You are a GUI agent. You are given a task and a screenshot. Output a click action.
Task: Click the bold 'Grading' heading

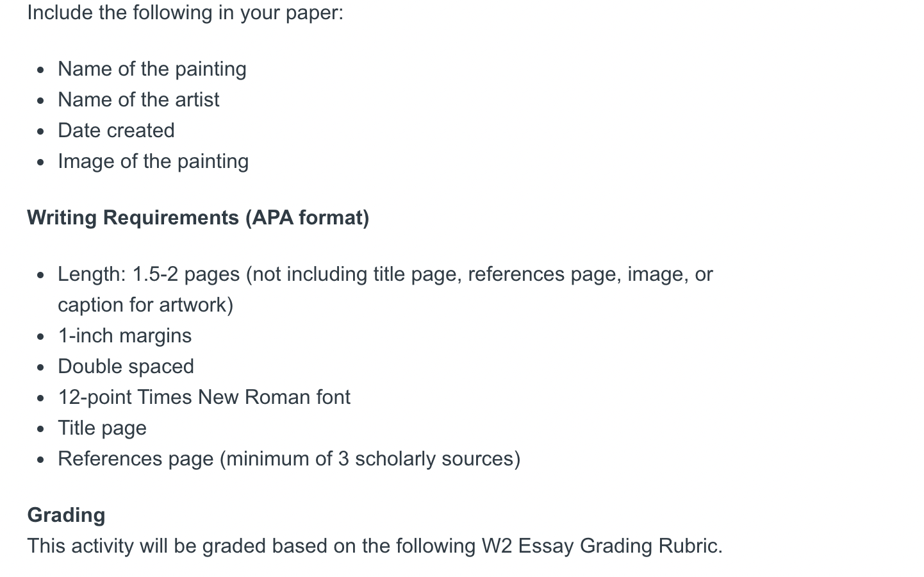click(66, 515)
